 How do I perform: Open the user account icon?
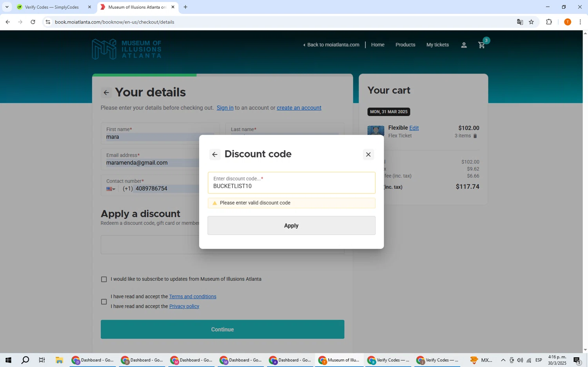click(464, 45)
